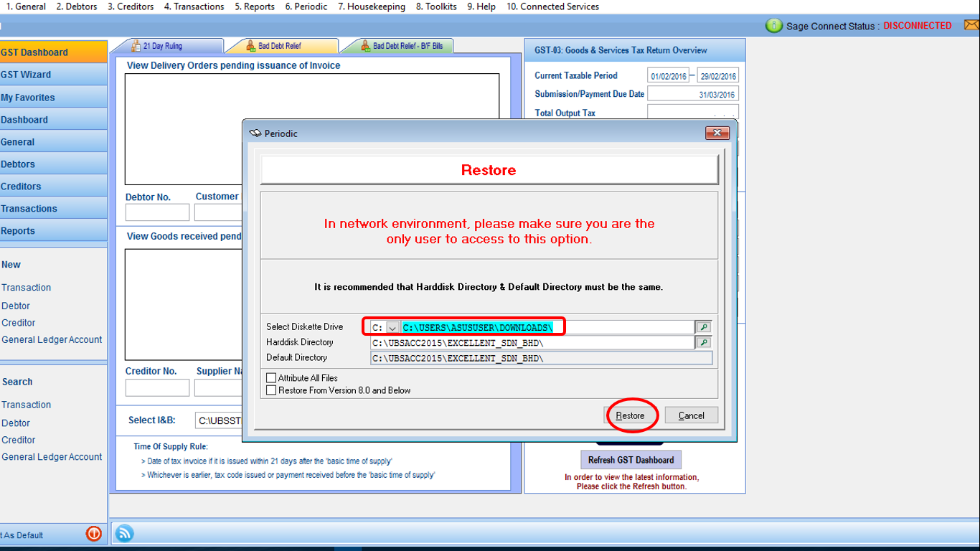The height and width of the screenshot is (551, 980).
Task: Click the DISCONNECTED status text
Action: click(x=917, y=26)
